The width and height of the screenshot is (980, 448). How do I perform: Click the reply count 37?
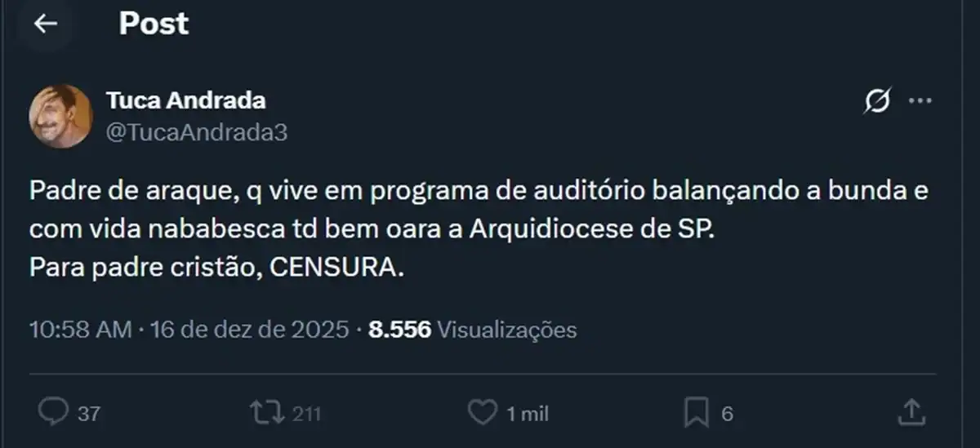88,414
